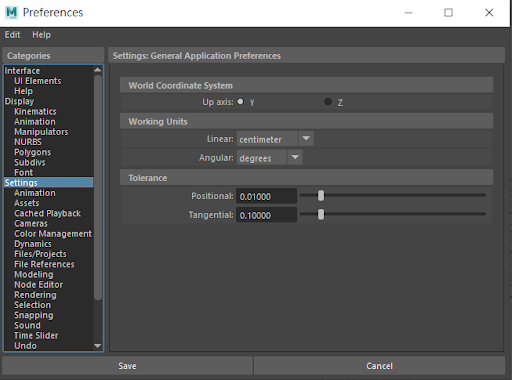Click the World Coordinate System section header
Image resolution: width=512 pixels, height=380 pixels.
(306, 85)
